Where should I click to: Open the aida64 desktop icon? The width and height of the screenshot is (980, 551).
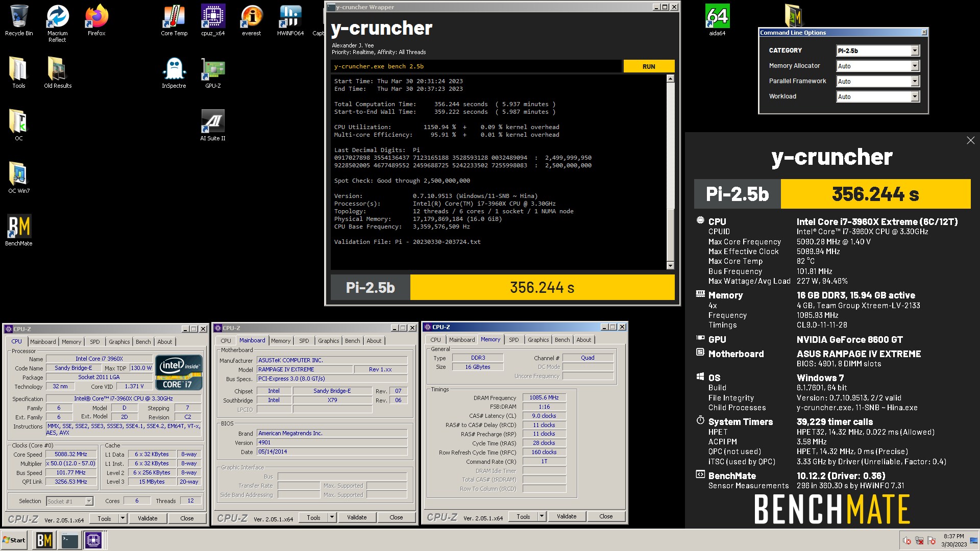pos(717,20)
